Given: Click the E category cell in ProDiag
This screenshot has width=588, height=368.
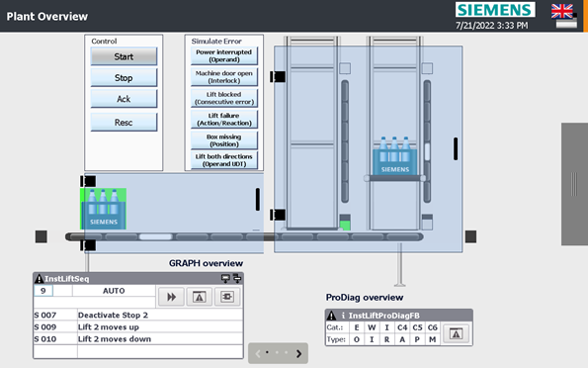Looking at the screenshot, I should pos(357,327).
